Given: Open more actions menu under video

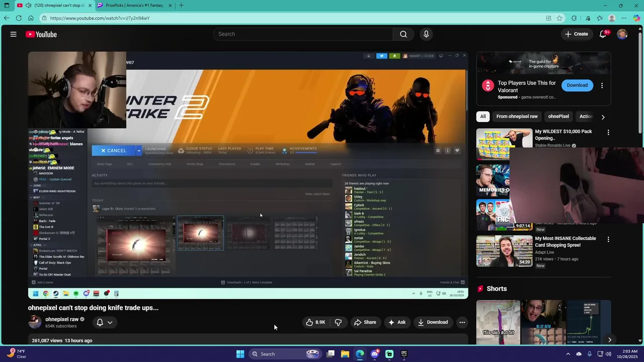Looking at the screenshot, I should tap(462, 322).
